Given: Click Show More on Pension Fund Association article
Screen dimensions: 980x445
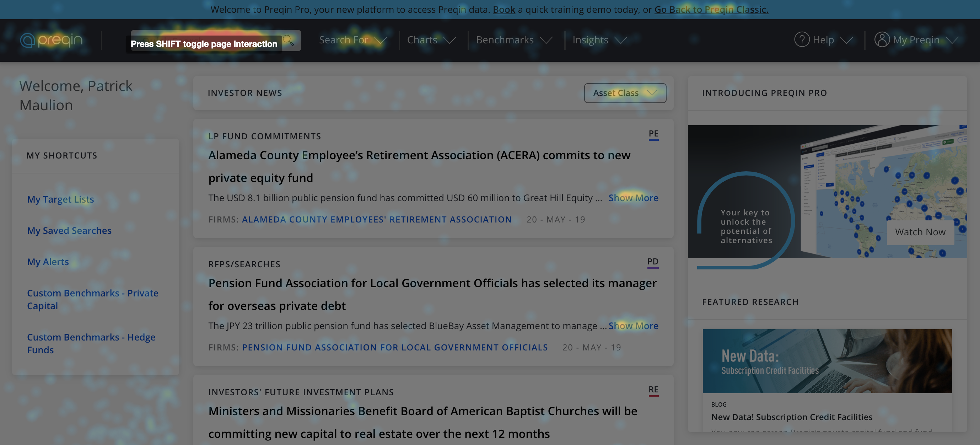Looking at the screenshot, I should pos(634,326).
